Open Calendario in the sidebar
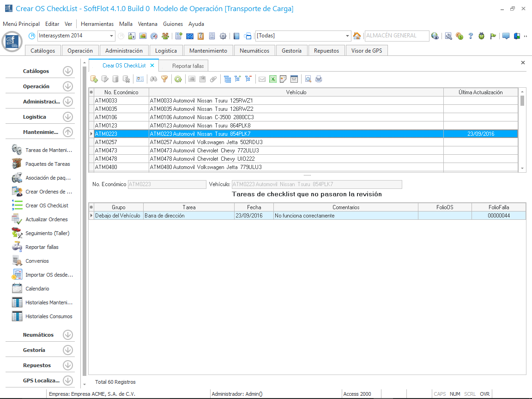Screen dimensions: 532x399 pyautogui.click(x=37, y=289)
